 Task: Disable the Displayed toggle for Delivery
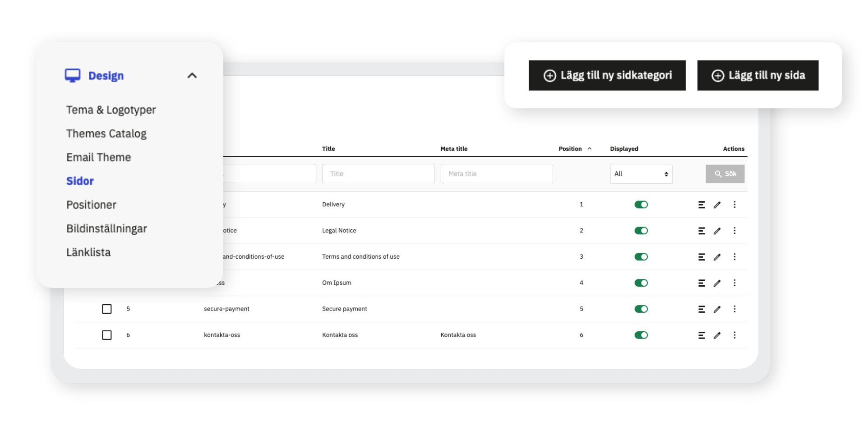641,205
